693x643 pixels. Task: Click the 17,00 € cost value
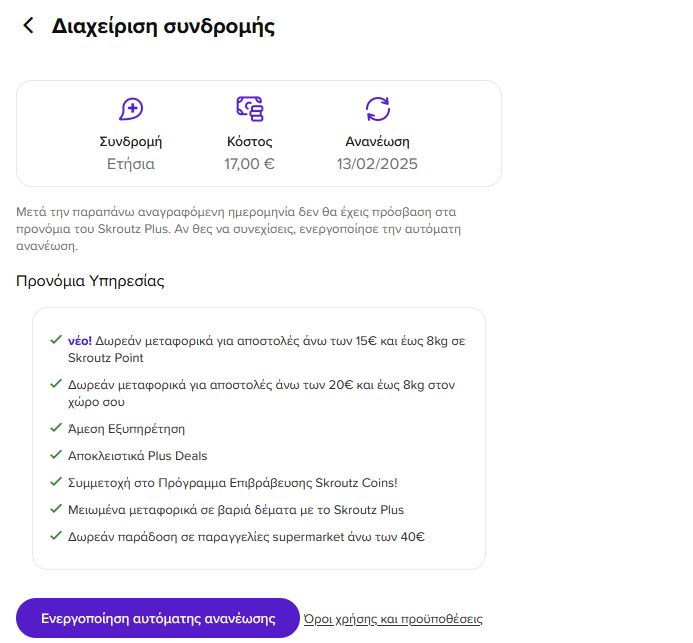pos(249,164)
